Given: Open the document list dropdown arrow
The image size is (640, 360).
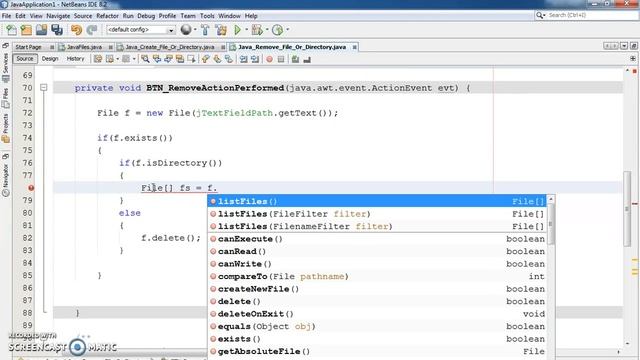Looking at the screenshot, I should click(x=624, y=46).
